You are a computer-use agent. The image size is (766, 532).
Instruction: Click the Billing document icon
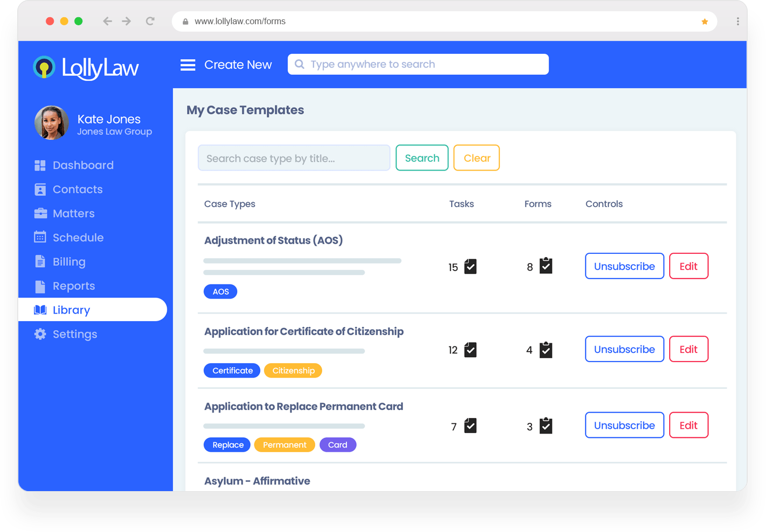(40, 261)
